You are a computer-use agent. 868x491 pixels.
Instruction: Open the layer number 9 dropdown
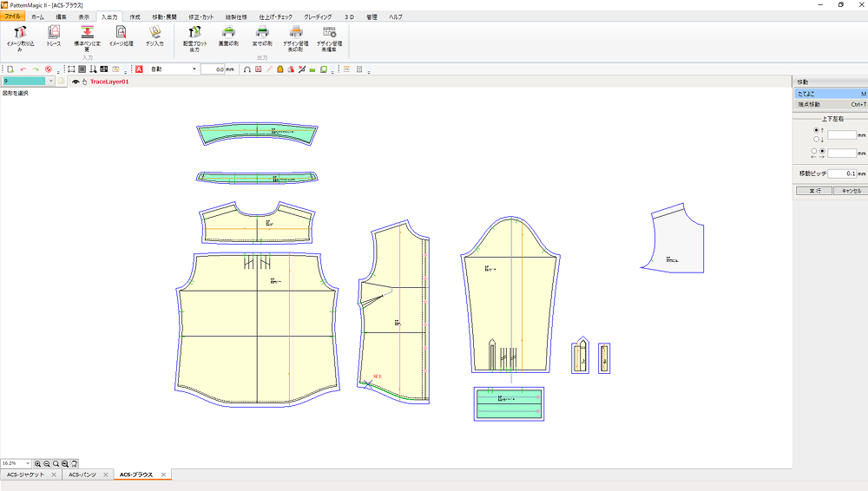point(50,81)
